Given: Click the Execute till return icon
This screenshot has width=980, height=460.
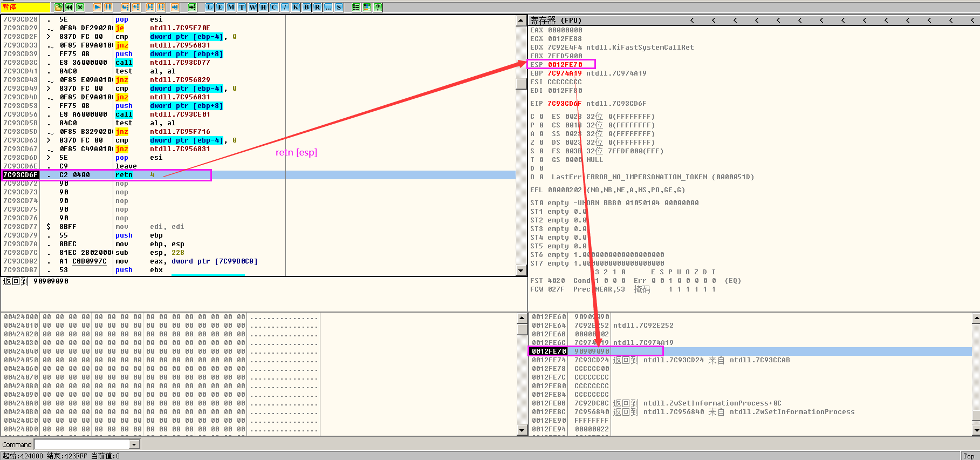Looking at the screenshot, I should 175,7.
